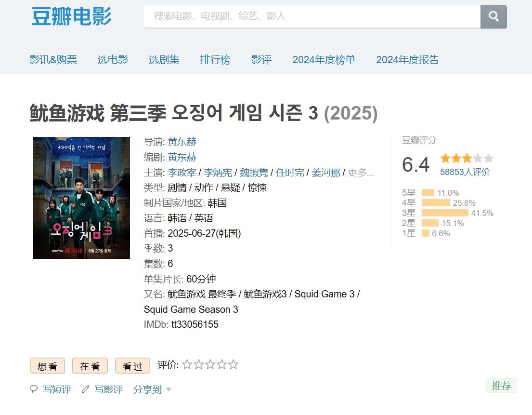This screenshot has height=415, width=532.
Task: Expand the 分享到 share dropdown
Action: point(152,389)
